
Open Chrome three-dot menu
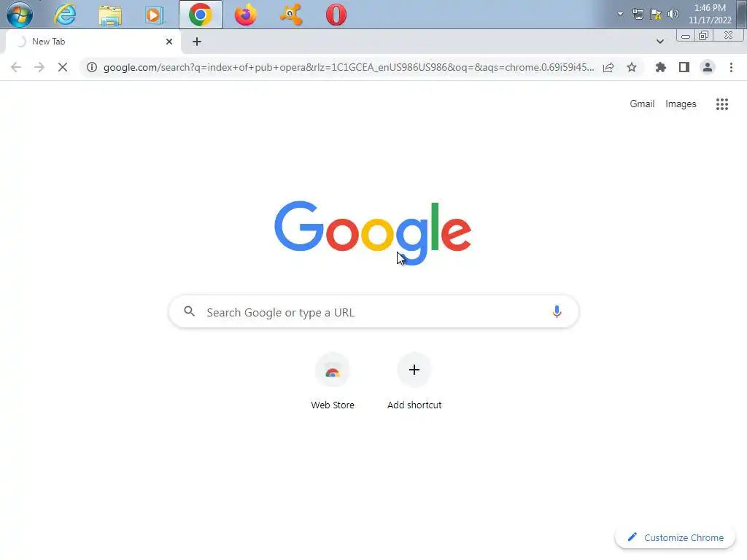pos(731,67)
